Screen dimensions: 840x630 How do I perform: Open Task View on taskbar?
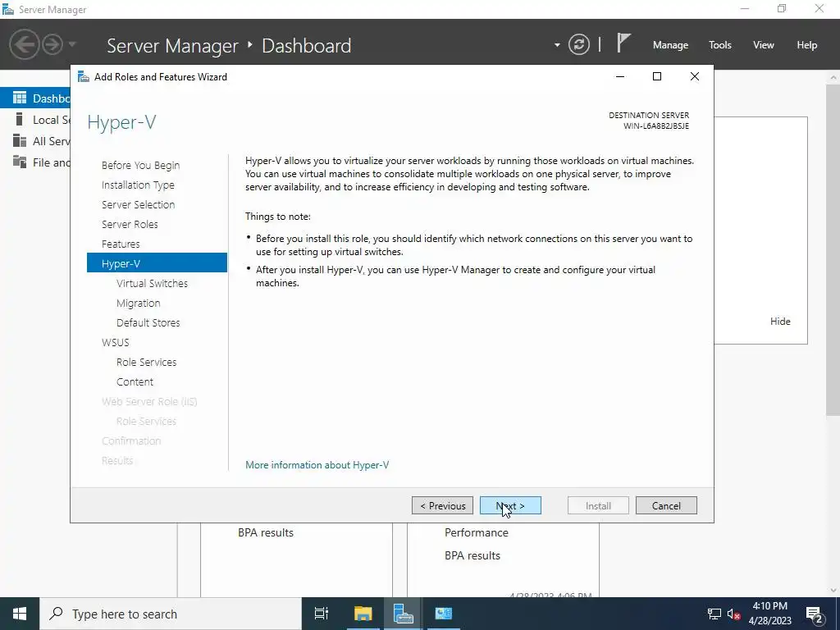click(322, 614)
